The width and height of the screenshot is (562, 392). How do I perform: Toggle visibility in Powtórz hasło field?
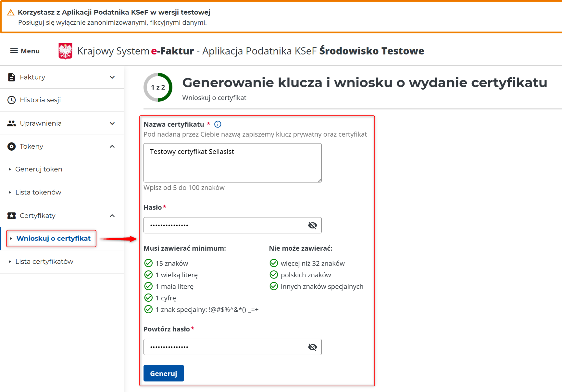(312, 347)
